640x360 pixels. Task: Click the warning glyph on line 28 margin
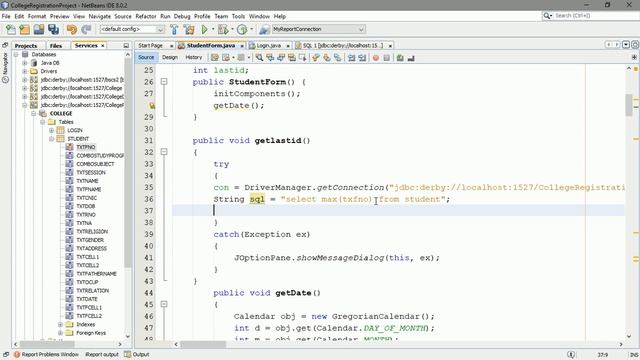pyautogui.click(x=152, y=106)
